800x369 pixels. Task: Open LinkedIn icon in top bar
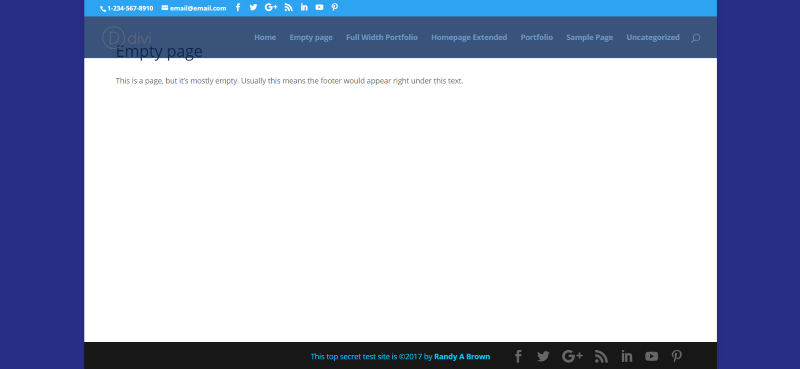tap(304, 7)
